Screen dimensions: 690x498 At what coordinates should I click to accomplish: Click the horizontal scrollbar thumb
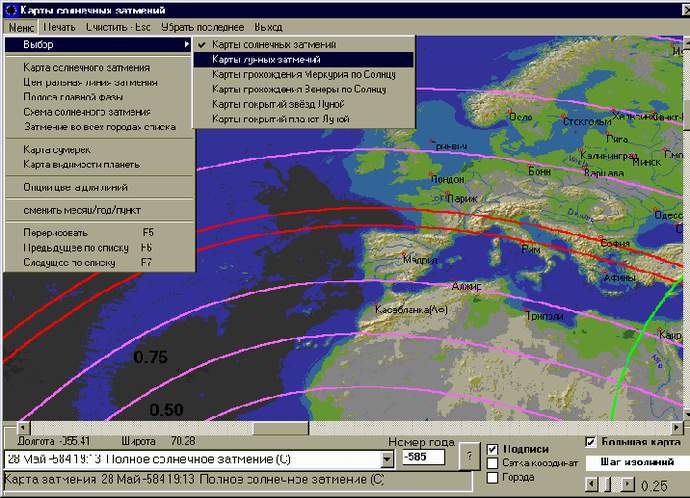coord(281,427)
